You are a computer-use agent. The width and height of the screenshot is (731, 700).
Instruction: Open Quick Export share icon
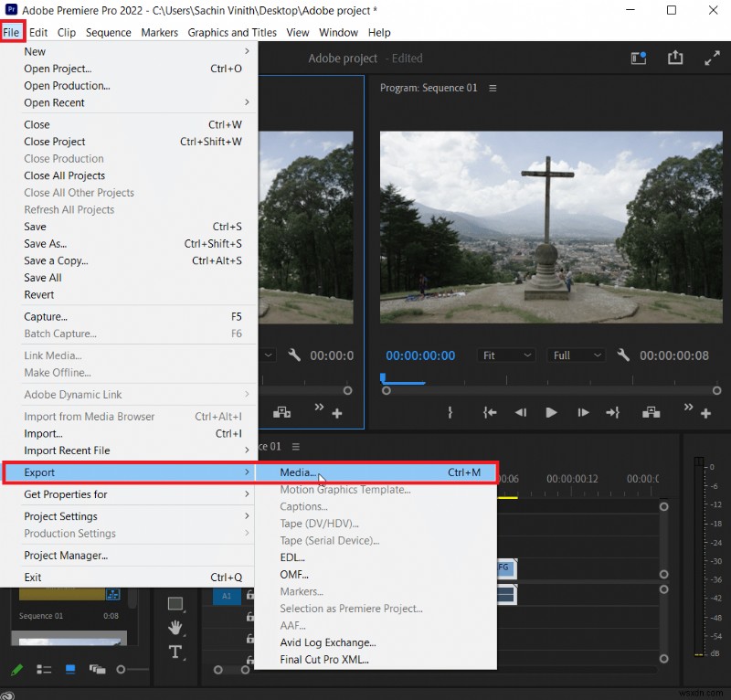pos(674,58)
